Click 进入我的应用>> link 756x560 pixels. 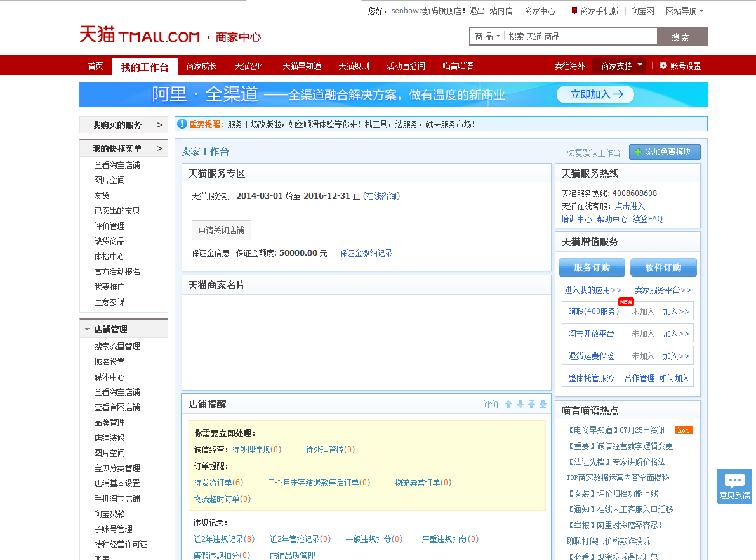[x=593, y=290]
